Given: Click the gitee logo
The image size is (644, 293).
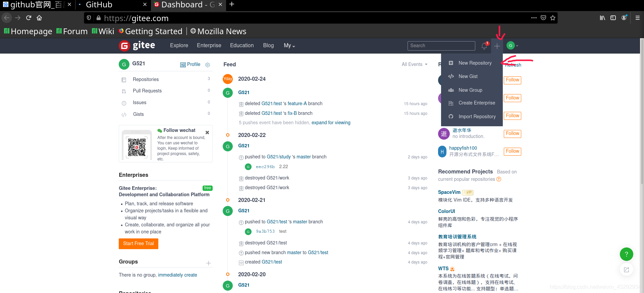Looking at the screenshot, I should click(137, 46).
